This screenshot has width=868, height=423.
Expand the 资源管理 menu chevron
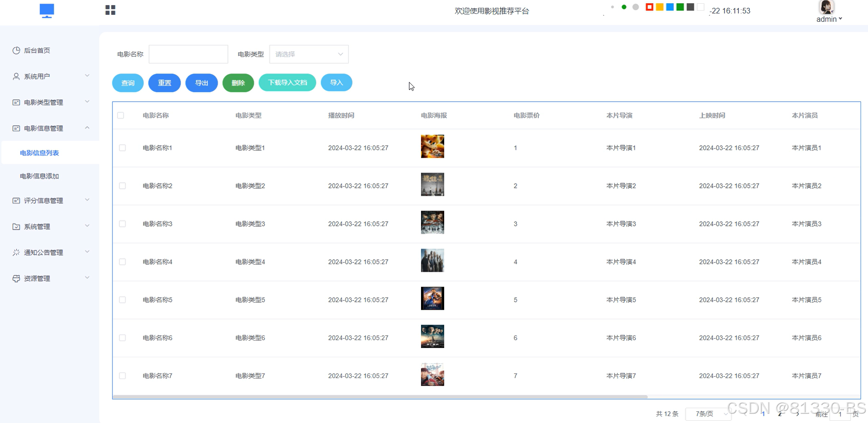click(87, 278)
